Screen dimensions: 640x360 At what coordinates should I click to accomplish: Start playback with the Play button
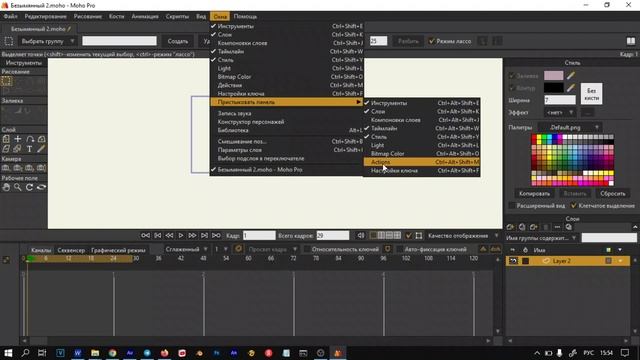[181, 236]
